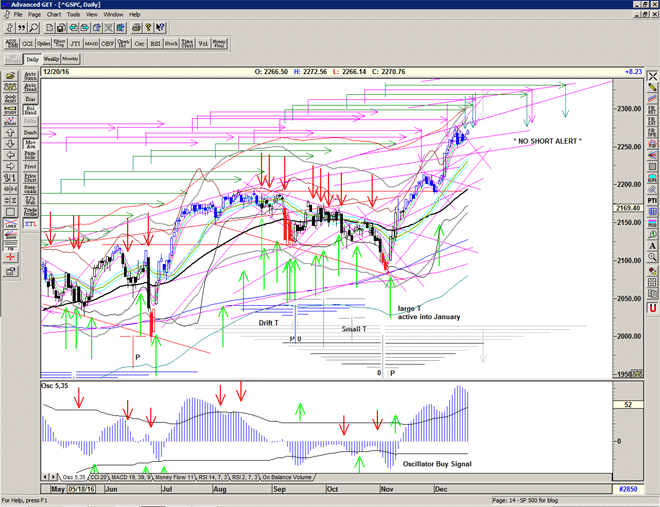Open the Chart menu

point(54,15)
